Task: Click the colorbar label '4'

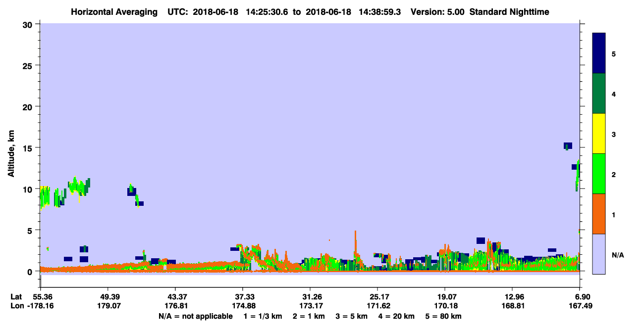Action: coord(614,94)
